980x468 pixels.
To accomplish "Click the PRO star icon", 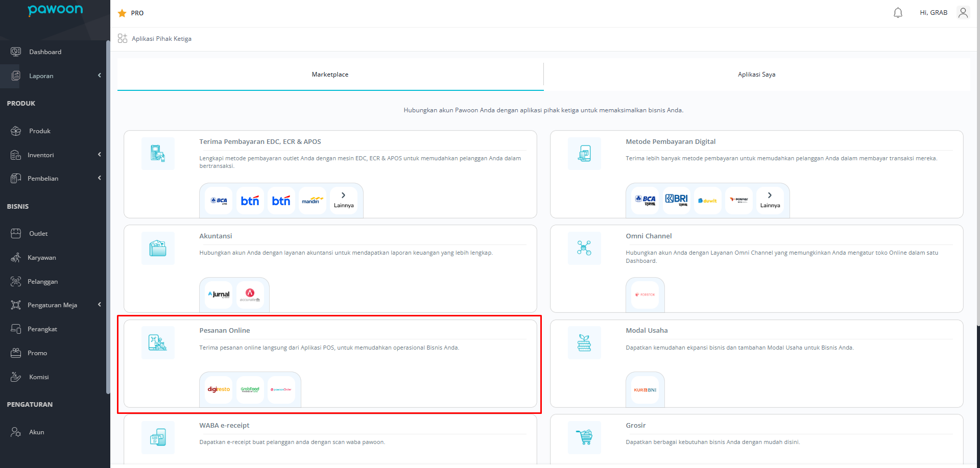I will click(122, 13).
